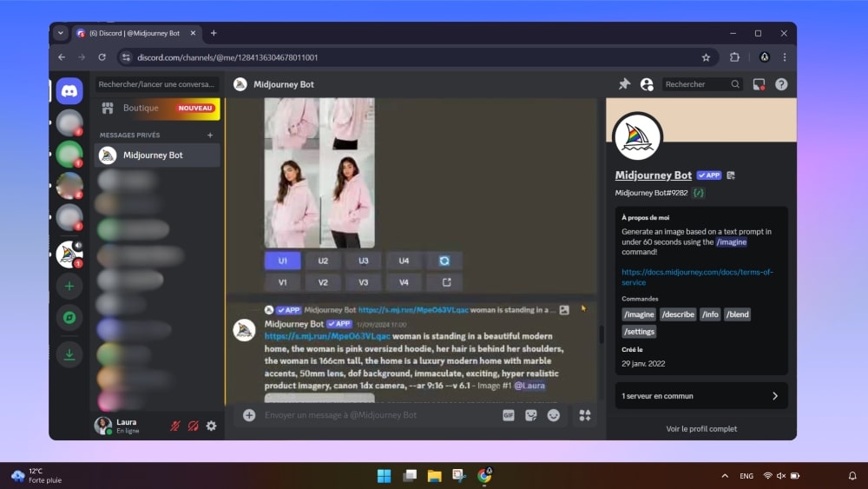Add a server with the plus icon

click(69, 287)
